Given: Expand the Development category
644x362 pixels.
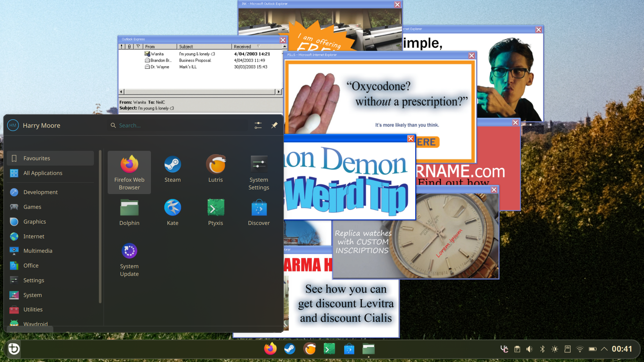Looking at the screenshot, I should 41,192.
